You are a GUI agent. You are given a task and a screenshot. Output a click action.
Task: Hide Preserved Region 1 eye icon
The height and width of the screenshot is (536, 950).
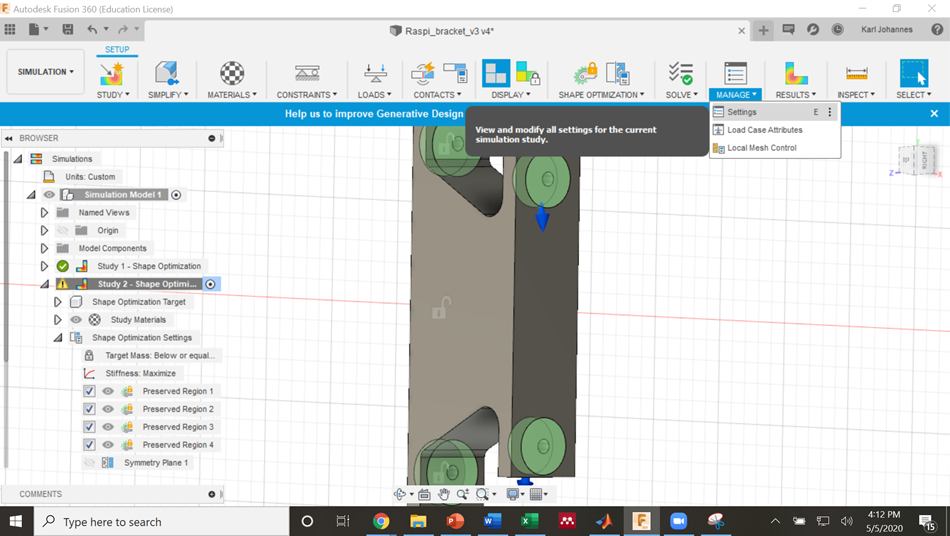tap(108, 391)
